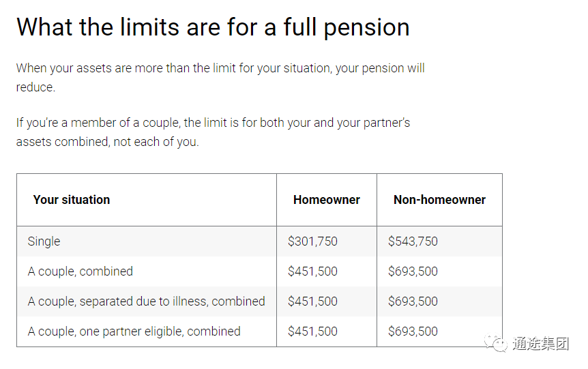Click 'A couple, one partner eligible, combined'
Screen dimensions: 588x369
tap(134, 331)
